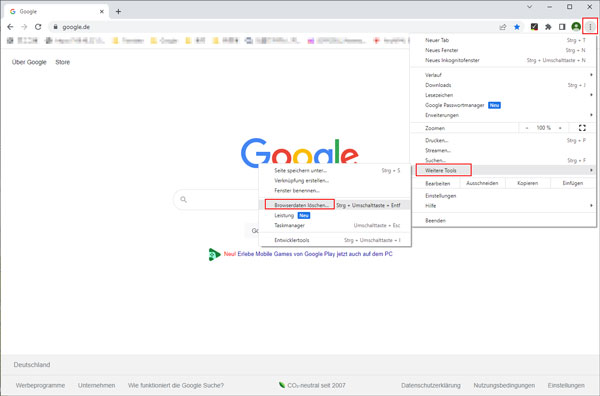Select Browserdaten löschen...
600x396 pixels.
tap(335, 205)
